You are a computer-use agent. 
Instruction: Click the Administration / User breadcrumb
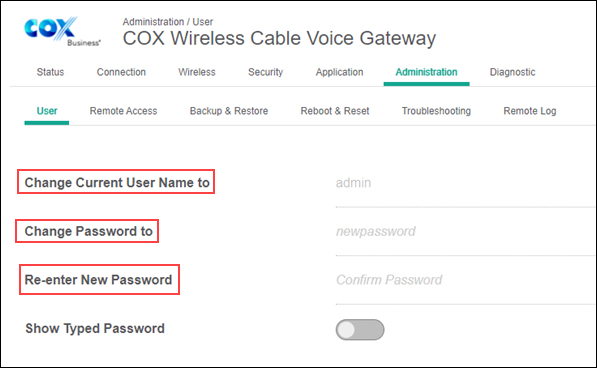point(168,22)
